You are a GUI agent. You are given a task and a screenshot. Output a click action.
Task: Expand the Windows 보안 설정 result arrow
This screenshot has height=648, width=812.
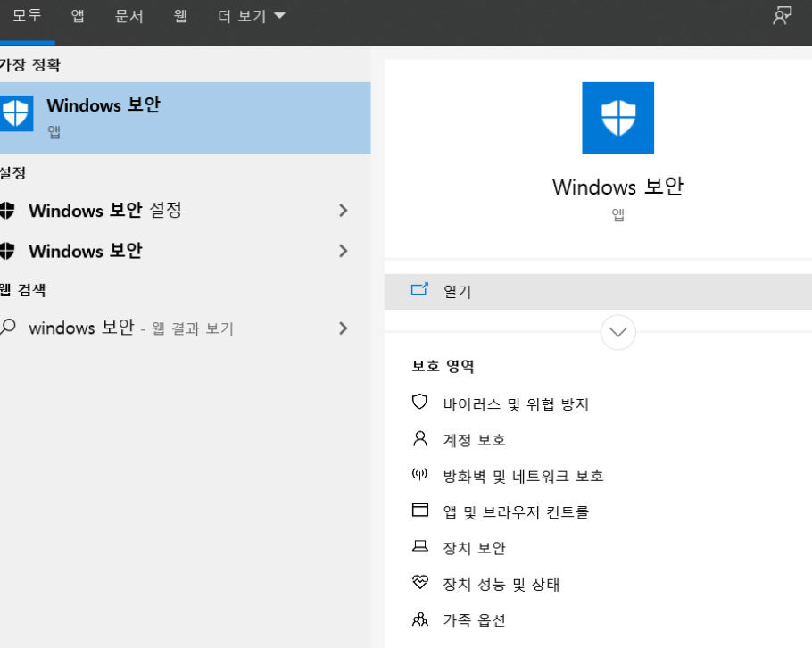pos(343,211)
